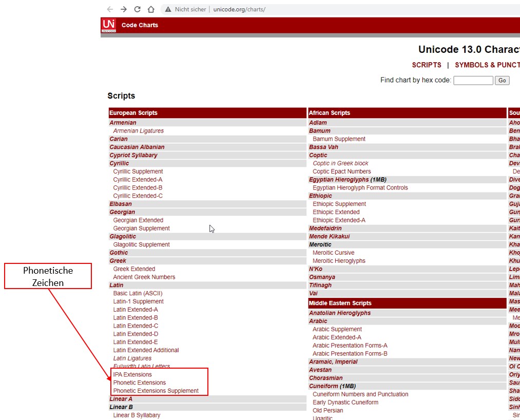The width and height of the screenshot is (520, 420).
Task: Open the Georgian Supplement chart
Action: 141,228
